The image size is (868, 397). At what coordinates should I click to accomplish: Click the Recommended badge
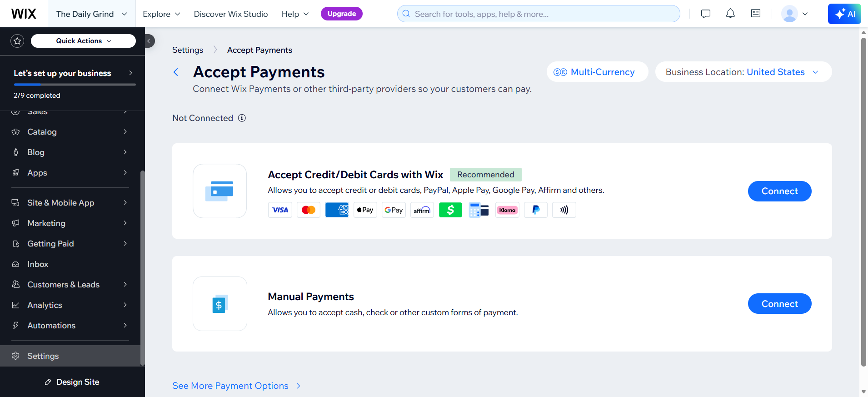(x=485, y=175)
